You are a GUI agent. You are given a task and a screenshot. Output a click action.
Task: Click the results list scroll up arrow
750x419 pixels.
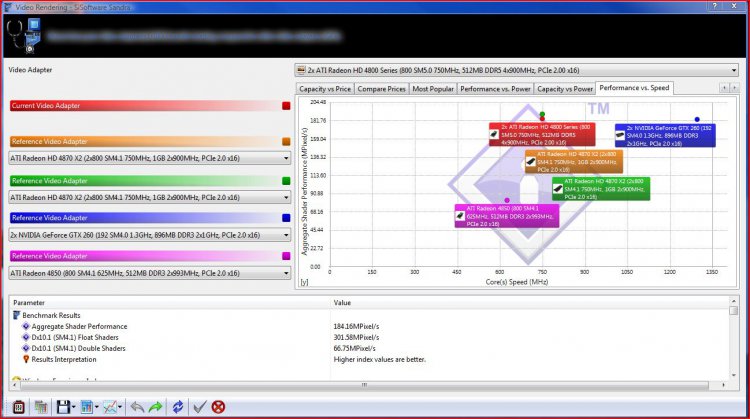(x=734, y=301)
